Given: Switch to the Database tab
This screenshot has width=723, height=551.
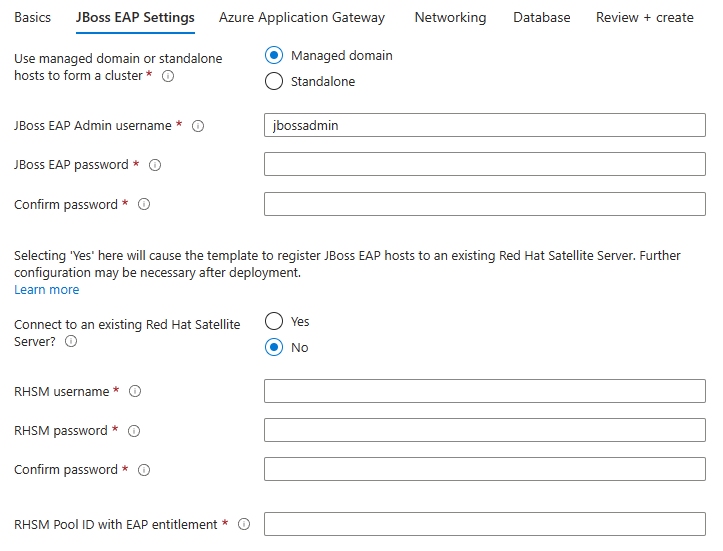Looking at the screenshot, I should (541, 18).
